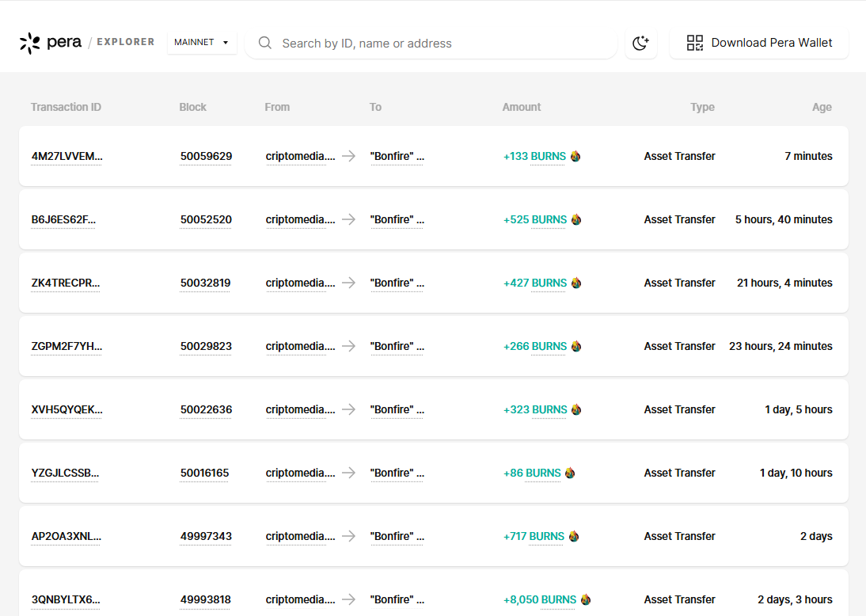Open transaction XVH5QYQEK...
Image resolution: width=866 pixels, height=616 pixels.
pyautogui.click(x=66, y=410)
